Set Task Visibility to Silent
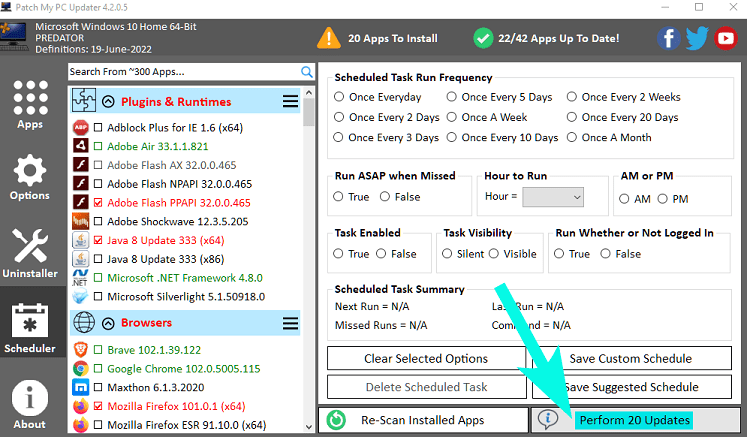The image size is (747, 437). tap(447, 254)
